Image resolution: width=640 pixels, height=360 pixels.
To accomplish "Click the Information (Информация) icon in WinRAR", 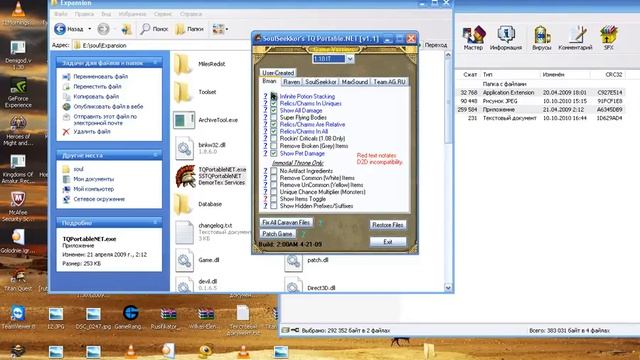I will coord(506,38).
